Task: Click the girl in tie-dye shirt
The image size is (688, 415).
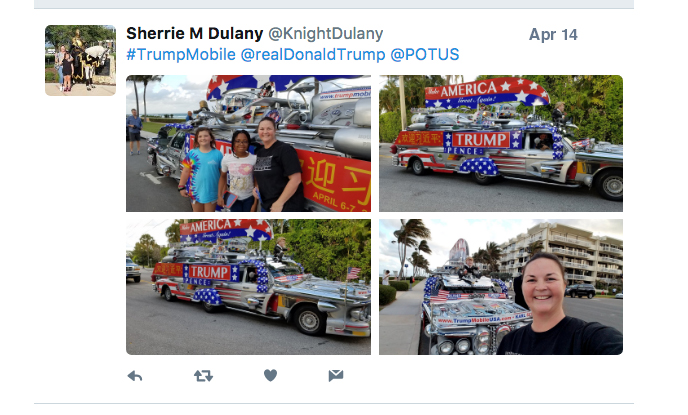Action: coord(201,170)
